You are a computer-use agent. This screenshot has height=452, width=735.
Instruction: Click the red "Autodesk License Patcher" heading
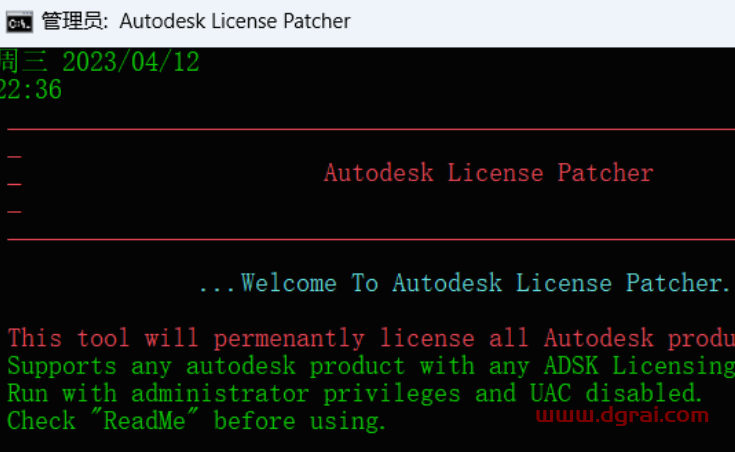click(488, 173)
